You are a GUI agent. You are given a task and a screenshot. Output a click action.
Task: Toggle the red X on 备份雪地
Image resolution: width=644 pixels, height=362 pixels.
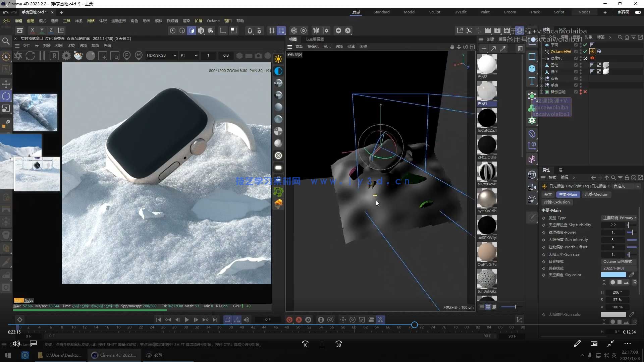(585, 92)
